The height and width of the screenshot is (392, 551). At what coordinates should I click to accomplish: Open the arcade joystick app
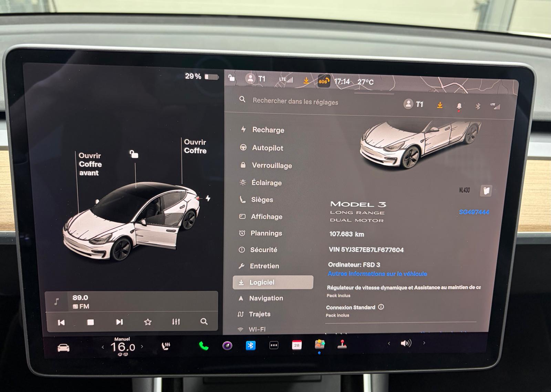342,344
